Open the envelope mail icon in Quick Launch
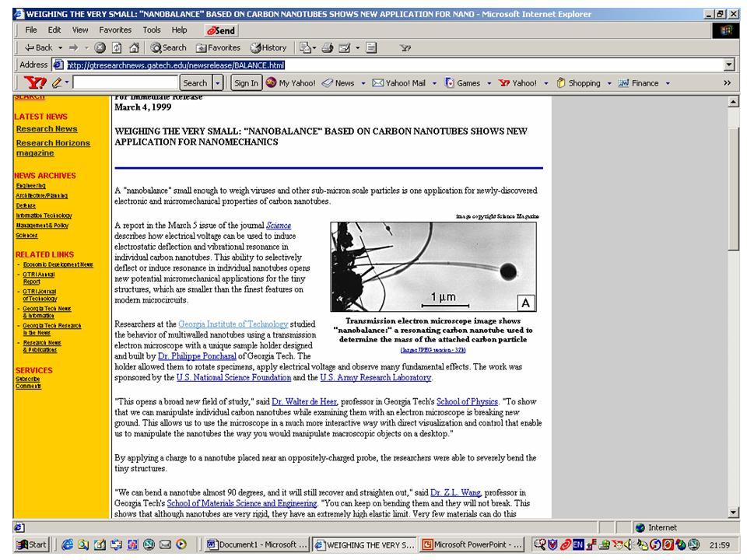This screenshot has width=747, height=560. click(x=165, y=544)
